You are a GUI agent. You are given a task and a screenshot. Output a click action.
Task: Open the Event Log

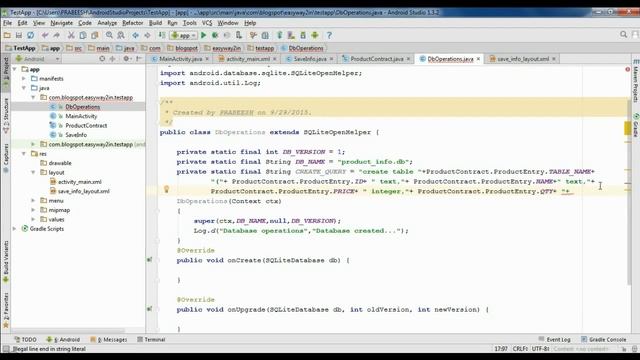tap(554, 340)
